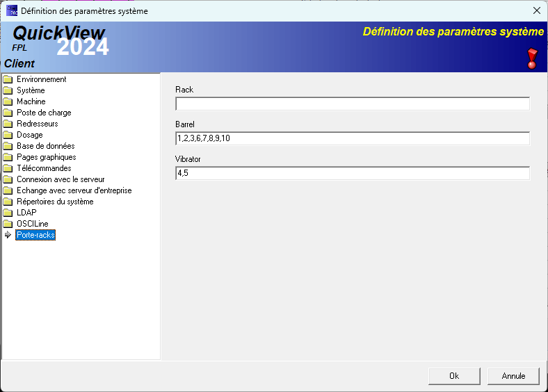The image size is (548, 392).
Task: Open Connexion avec le serveur
Action: 61,179
